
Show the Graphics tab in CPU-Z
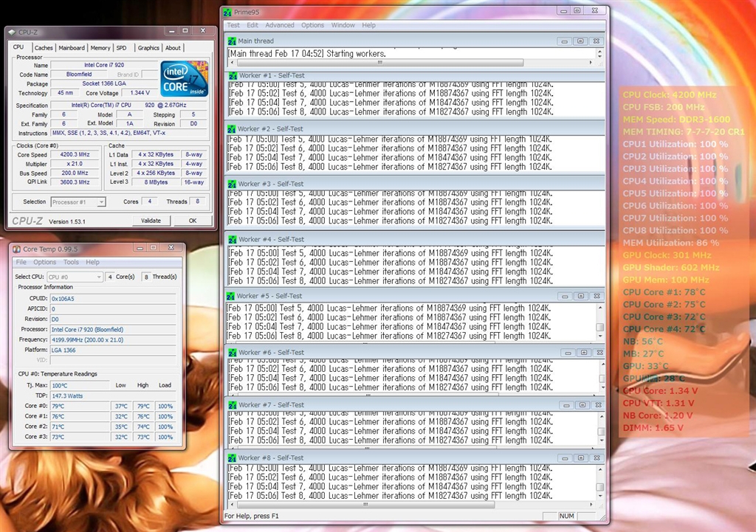pos(148,48)
